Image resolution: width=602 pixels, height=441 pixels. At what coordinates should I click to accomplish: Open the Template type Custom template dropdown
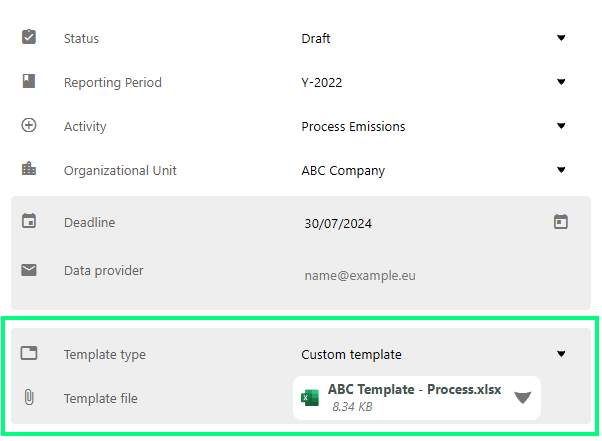point(433,354)
